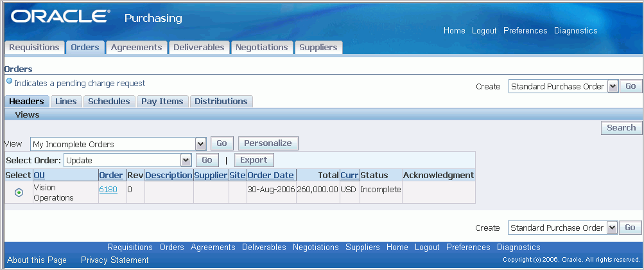This screenshot has height=270, width=644.
Task: Open order number 6180 link
Action: (x=109, y=190)
